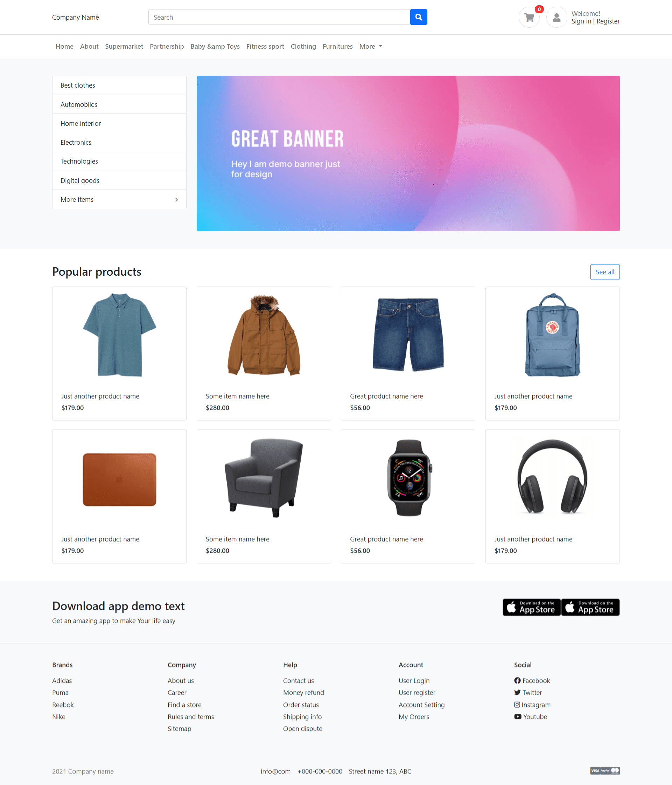The image size is (672, 785).
Task: Select the About menu item
Action: pos(89,46)
